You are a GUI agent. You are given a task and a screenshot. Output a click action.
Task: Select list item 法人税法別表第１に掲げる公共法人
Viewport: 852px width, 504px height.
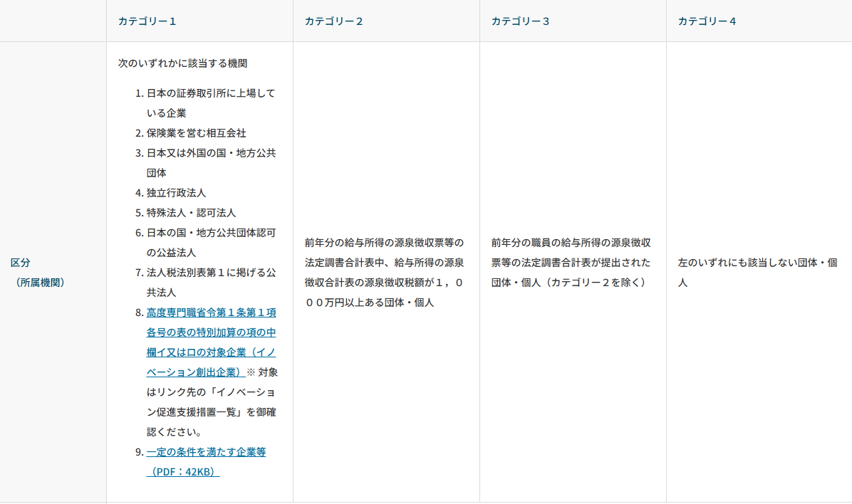point(211,273)
